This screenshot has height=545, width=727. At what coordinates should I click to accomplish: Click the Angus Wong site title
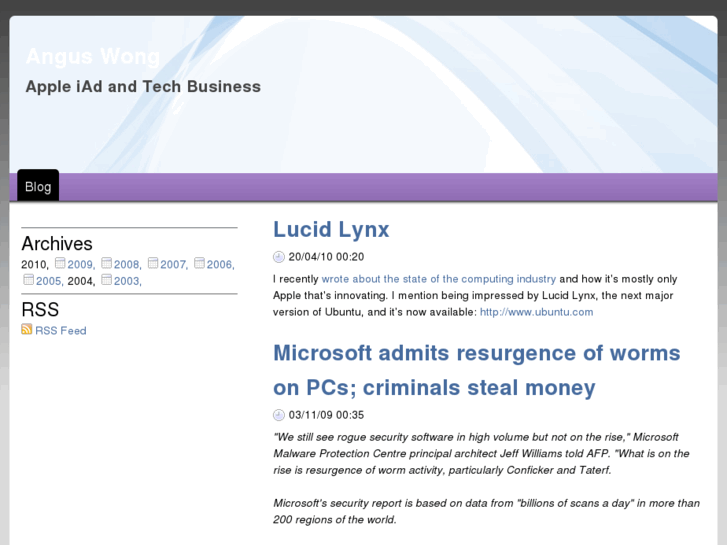tap(93, 56)
